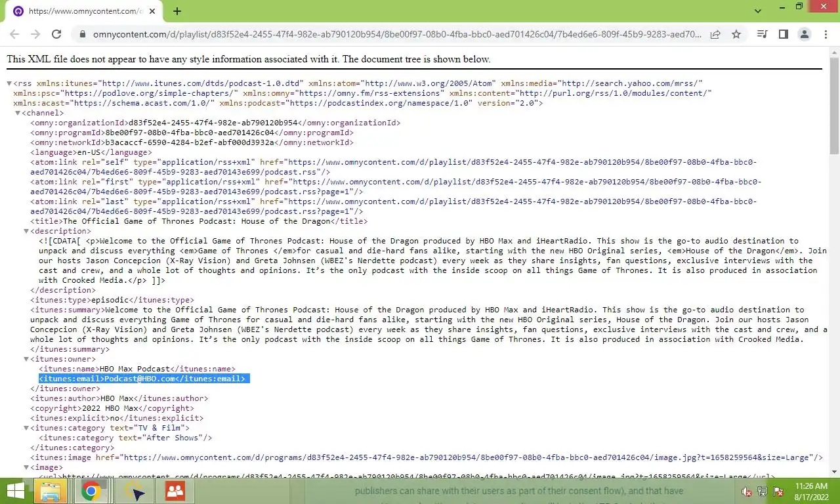Open a new tab with plus button

(177, 11)
